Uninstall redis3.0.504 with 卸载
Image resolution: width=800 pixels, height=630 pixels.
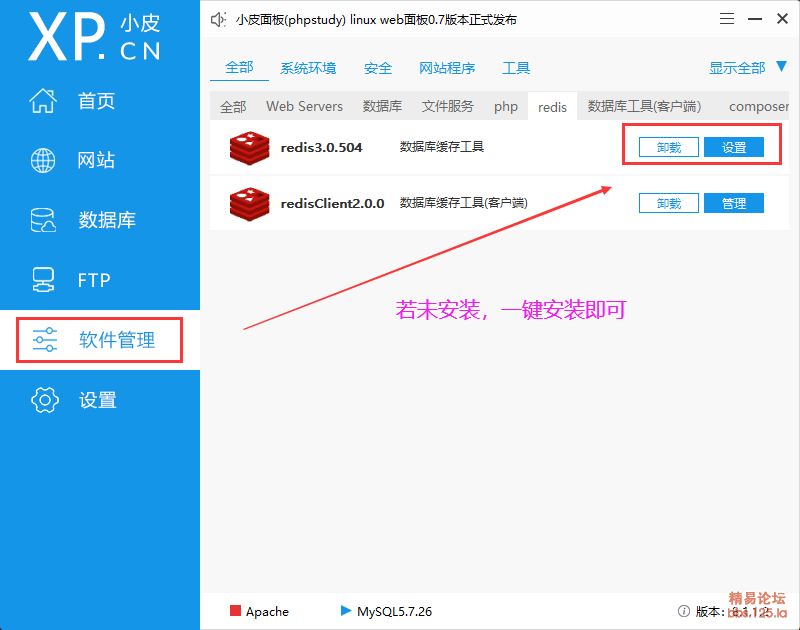[x=669, y=147]
